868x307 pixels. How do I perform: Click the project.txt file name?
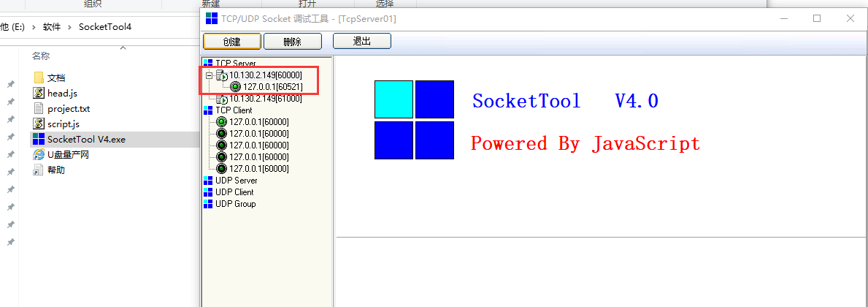click(x=69, y=109)
